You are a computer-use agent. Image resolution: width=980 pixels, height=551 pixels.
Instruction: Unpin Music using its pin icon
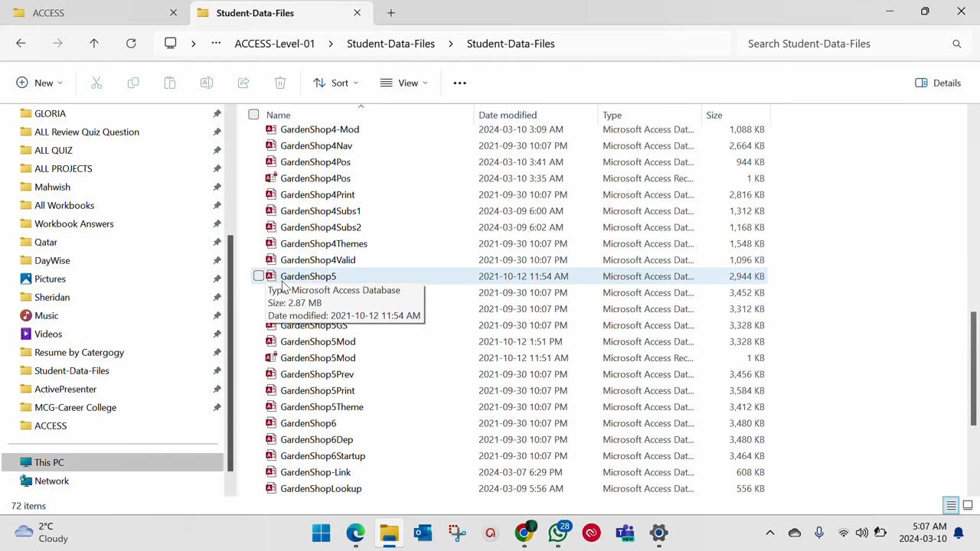pyautogui.click(x=217, y=315)
